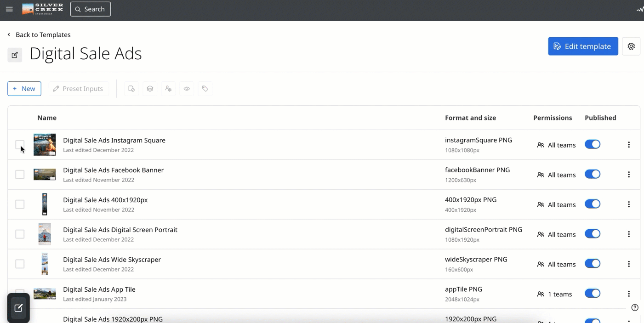Toggle Published switch for App Tile
The width and height of the screenshot is (644, 323).
click(593, 294)
